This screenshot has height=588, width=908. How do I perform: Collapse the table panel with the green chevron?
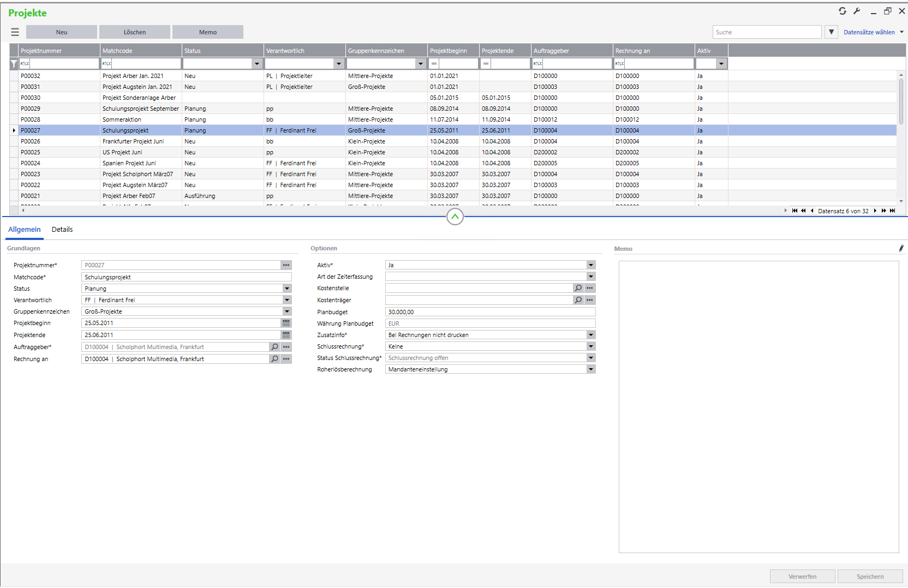click(455, 217)
